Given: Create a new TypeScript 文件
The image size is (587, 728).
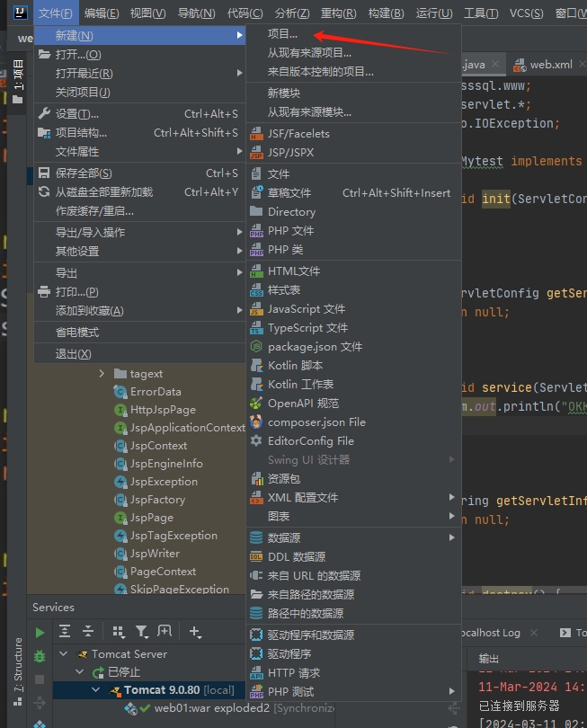Looking at the screenshot, I should pyautogui.click(x=353, y=328).
